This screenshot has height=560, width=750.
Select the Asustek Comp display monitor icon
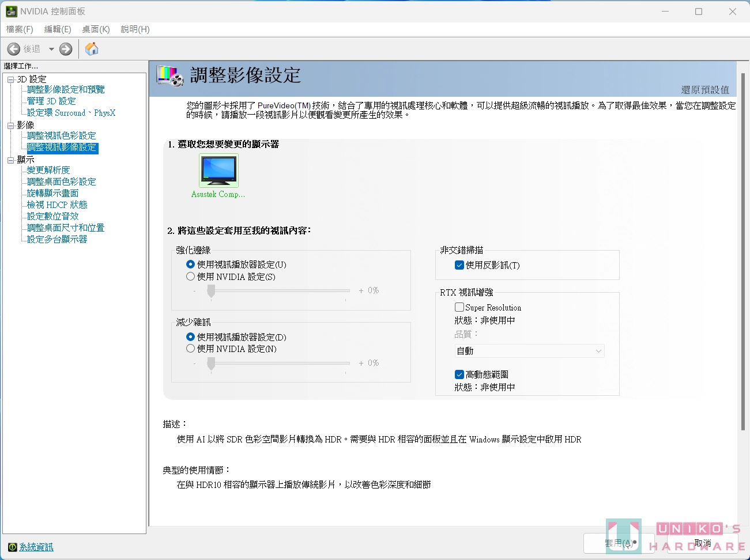[218, 171]
